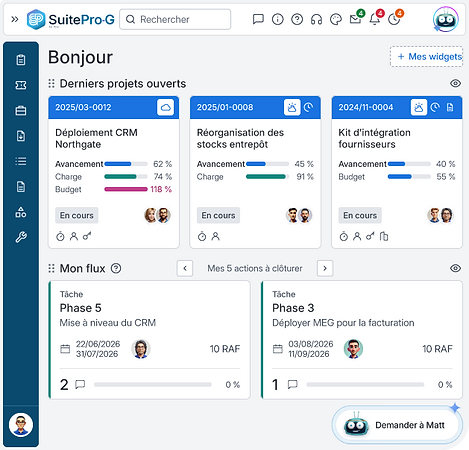Click drag handle of Derniers projets ouverts
The height and width of the screenshot is (450, 469).
pos(51,83)
